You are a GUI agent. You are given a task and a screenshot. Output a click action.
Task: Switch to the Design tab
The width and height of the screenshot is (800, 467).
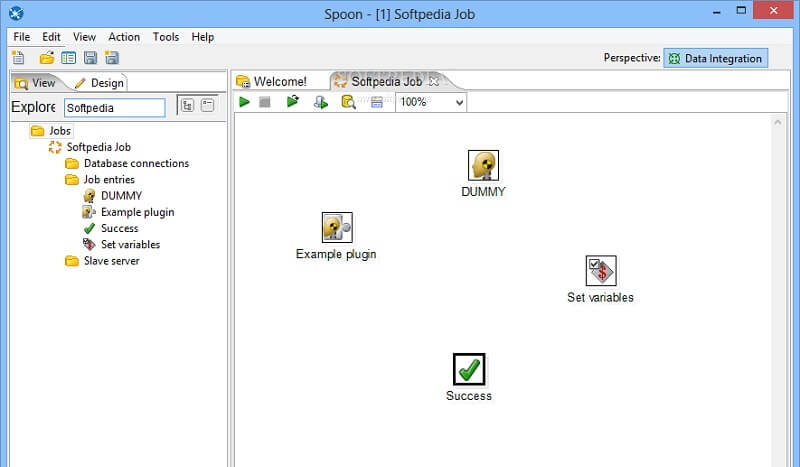click(99, 83)
